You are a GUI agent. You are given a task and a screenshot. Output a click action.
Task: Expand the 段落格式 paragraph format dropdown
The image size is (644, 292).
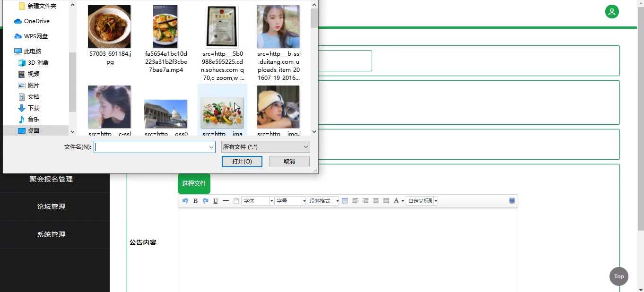323,201
